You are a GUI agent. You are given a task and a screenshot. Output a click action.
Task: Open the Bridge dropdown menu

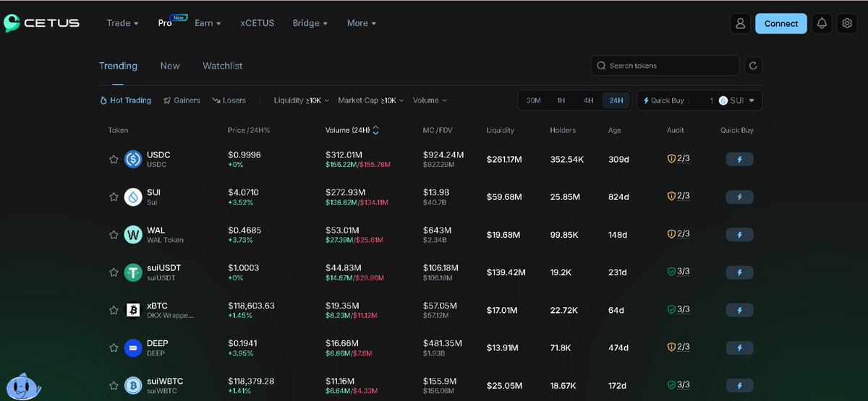(310, 23)
